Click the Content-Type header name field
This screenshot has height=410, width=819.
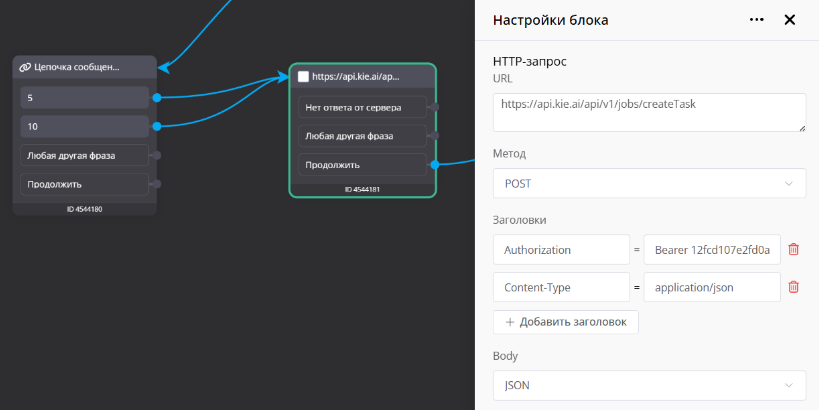pyautogui.click(x=561, y=287)
